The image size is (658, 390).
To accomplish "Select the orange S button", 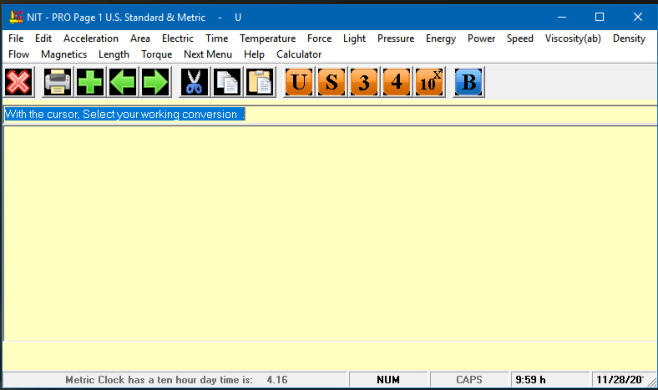I will (x=331, y=82).
